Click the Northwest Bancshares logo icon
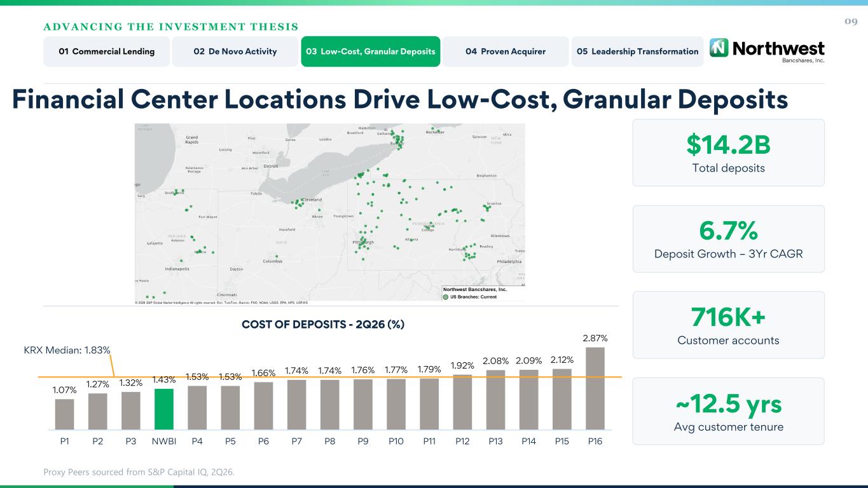The height and width of the screenshot is (488, 868). 719,48
